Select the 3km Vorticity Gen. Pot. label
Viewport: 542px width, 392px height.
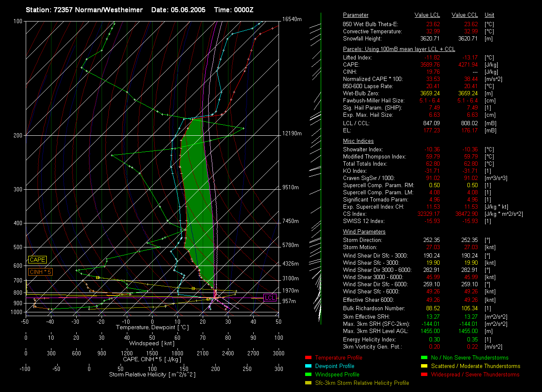[372, 347]
